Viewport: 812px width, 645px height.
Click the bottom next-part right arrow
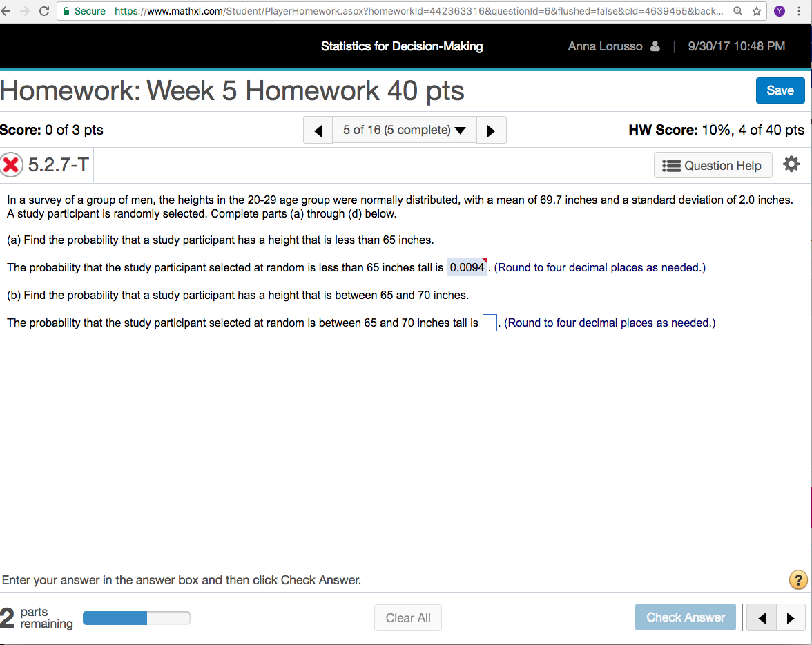tap(790, 617)
